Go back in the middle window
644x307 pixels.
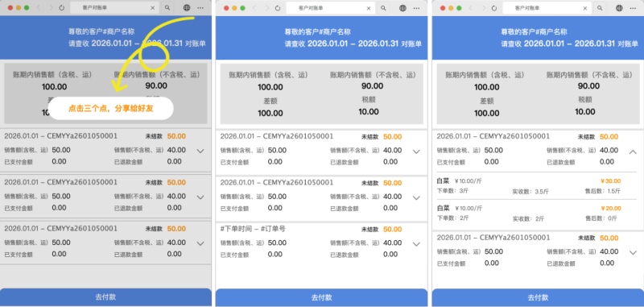pos(254,8)
